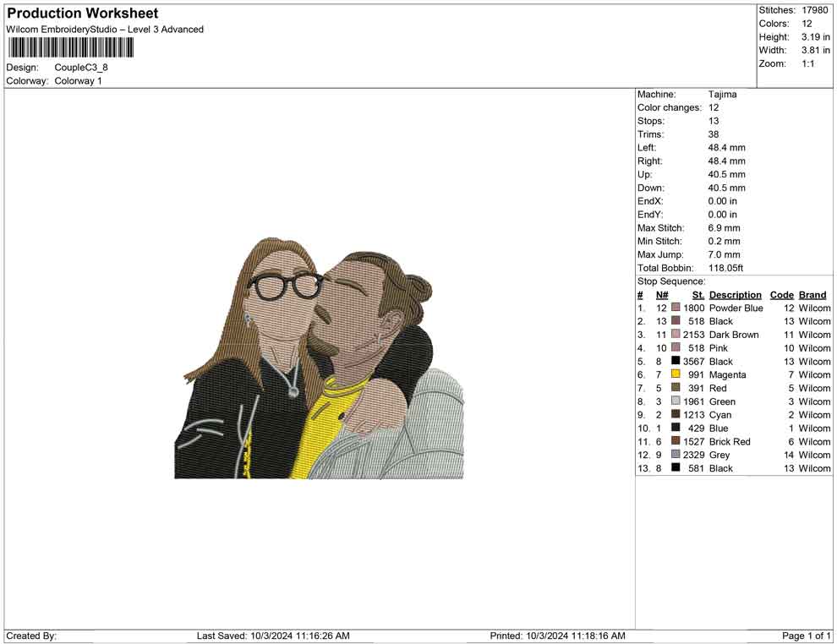Click the "EndX:" label
Screen dimensions: 837x644
[x=650, y=201]
